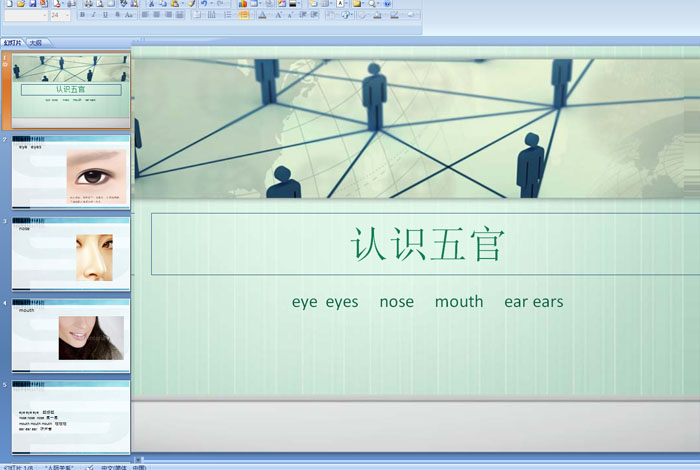The height and width of the screenshot is (470, 700).
Task: Click the title text 认识五官
Action: (x=427, y=244)
